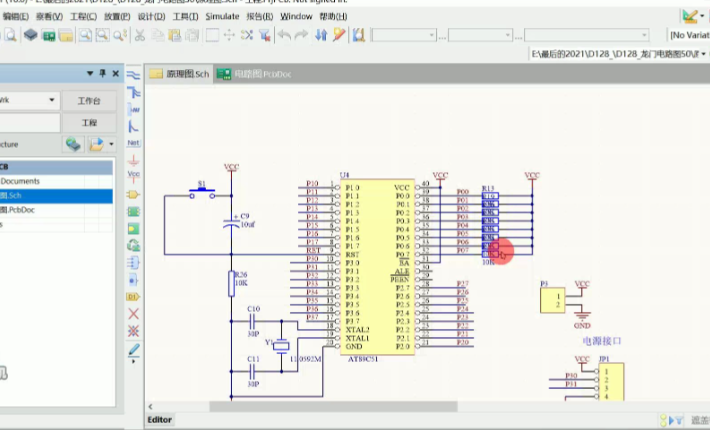Image resolution: width=710 pixels, height=430 pixels.
Task: Click the Cut scissors icon in toolbar
Action: pos(140,35)
